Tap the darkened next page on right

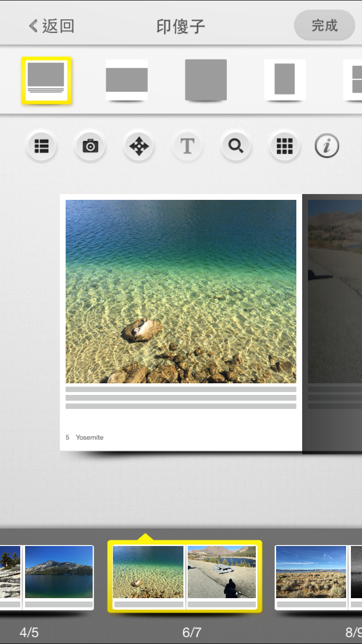333,323
